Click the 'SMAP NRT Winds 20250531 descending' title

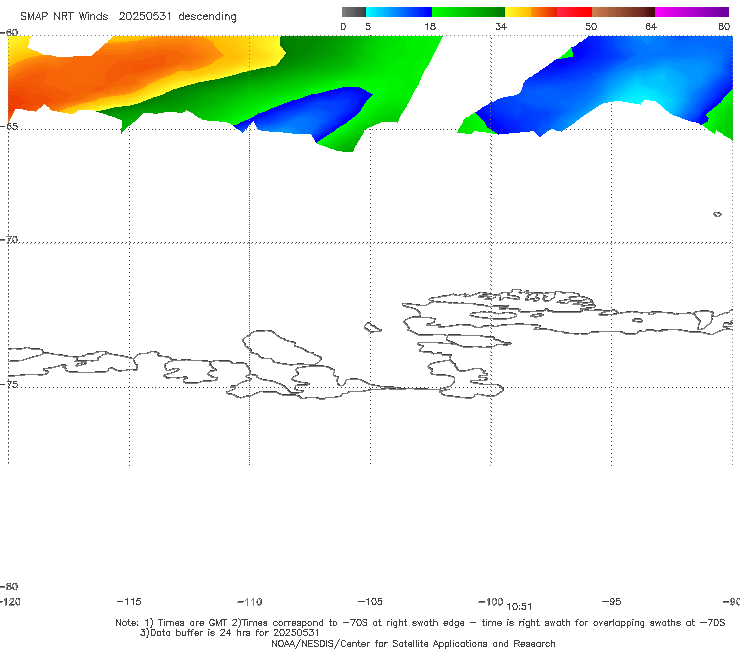(128, 16)
